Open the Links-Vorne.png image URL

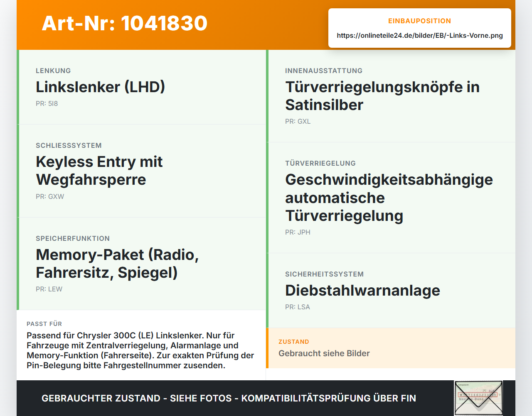pos(420,36)
